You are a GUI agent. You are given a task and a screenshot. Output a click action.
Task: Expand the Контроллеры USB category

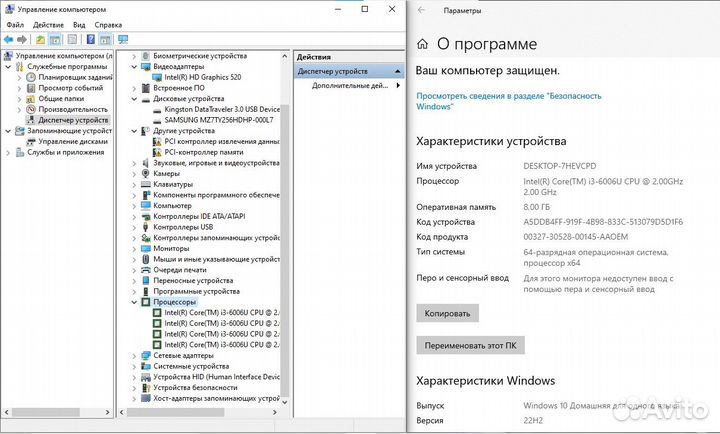(134, 227)
